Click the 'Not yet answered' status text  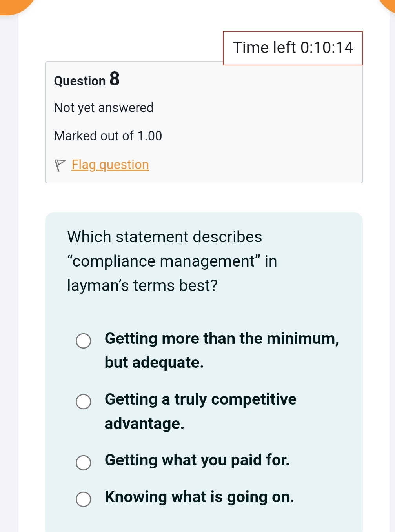click(104, 107)
